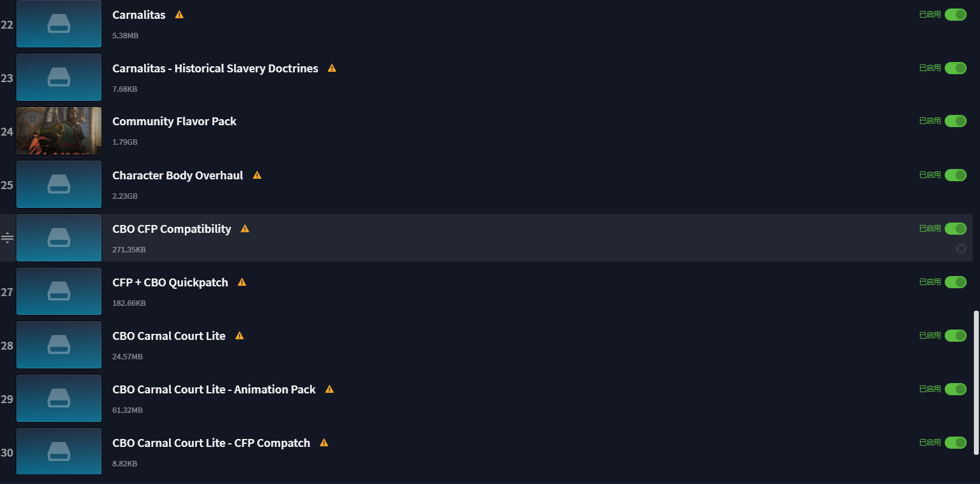Toggle Character Body Overhaul mod off
Viewport: 980px width, 484px height.
coord(956,175)
